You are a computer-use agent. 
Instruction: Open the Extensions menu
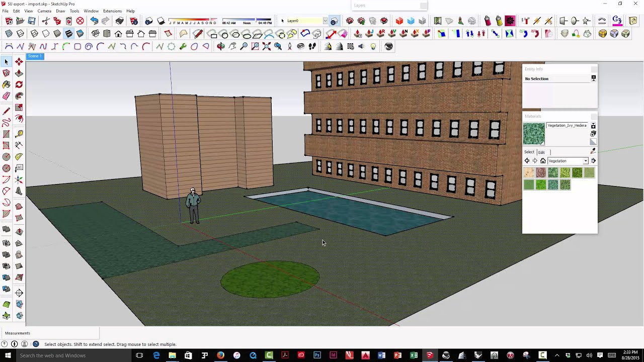[112, 11]
